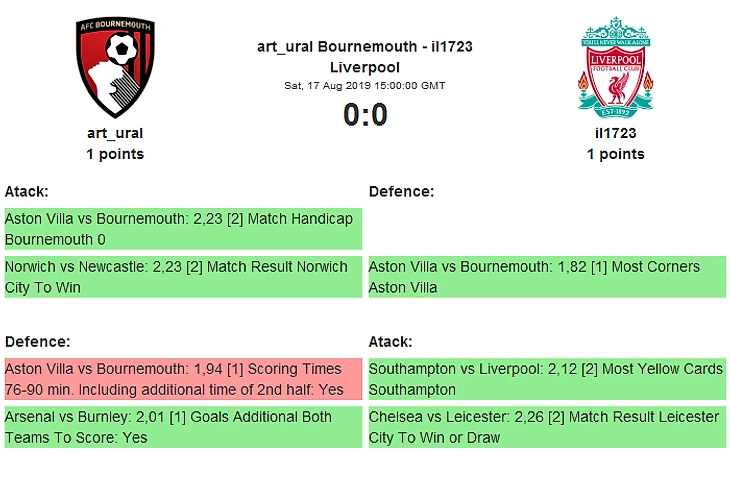Screen dimensions: 730x480
Task: Select Leicester City To Win or Draw bet
Action: [547, 427]
